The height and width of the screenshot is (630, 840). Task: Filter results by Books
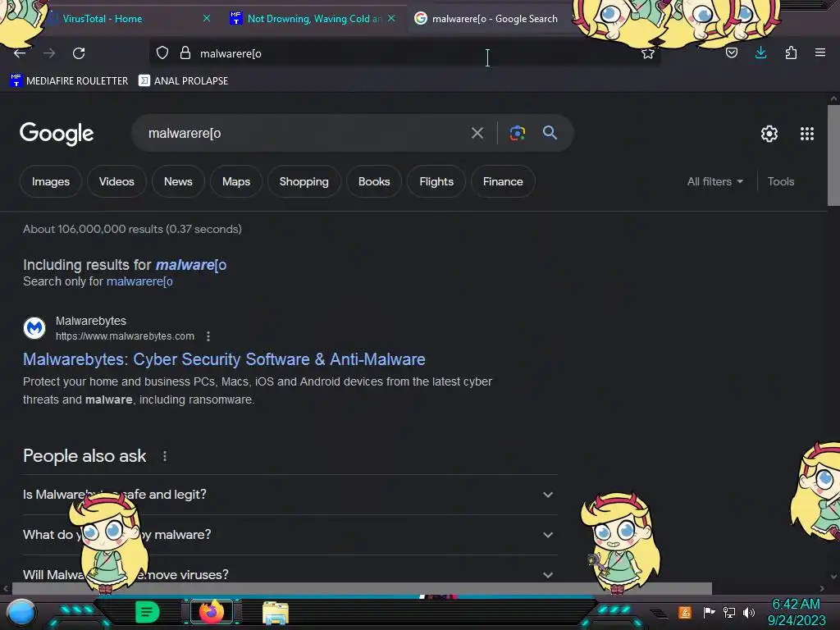[x=374, y=181]
